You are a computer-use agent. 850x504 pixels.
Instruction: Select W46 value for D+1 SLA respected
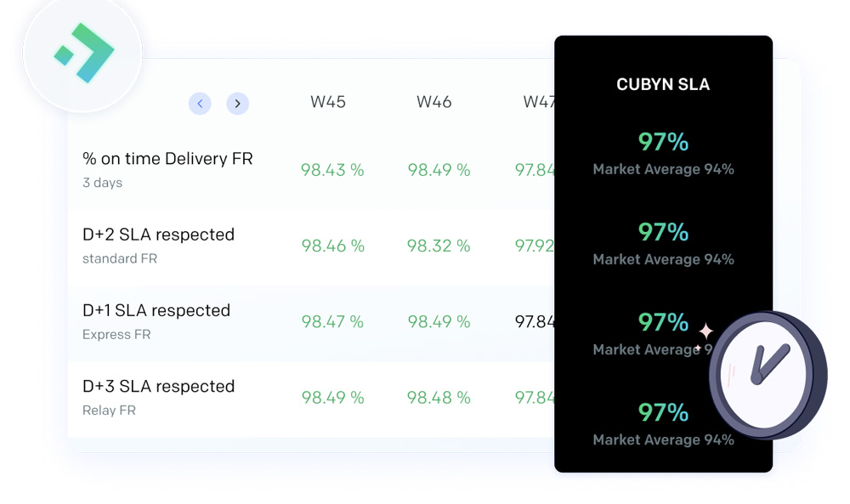[439, 322]
